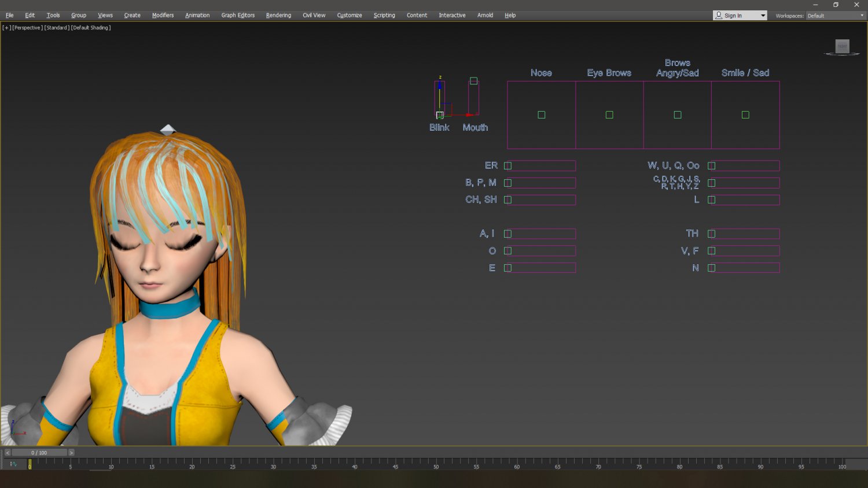Screen dimensions: 868x488
Task: Click the "Smile / Sad" text label
Action: point(745,73)
